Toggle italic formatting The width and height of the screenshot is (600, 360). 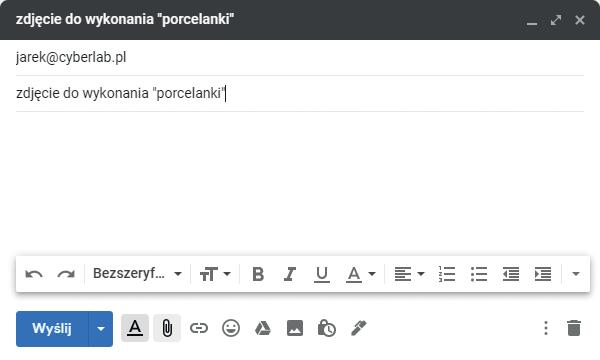point(290,274)
